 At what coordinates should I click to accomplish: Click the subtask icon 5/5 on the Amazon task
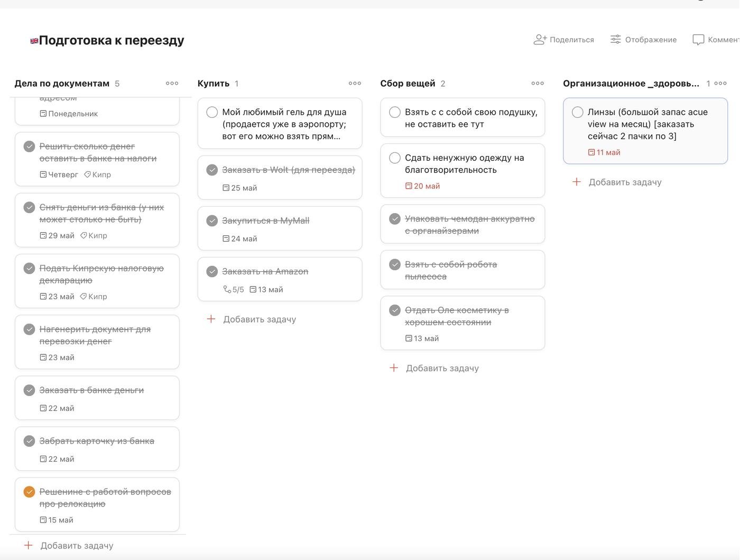(x=227, y=289)
